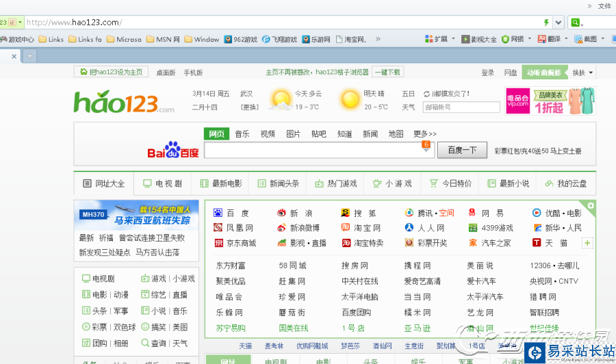
Task: Open the 苏宁易购 link
Action: 231,328
